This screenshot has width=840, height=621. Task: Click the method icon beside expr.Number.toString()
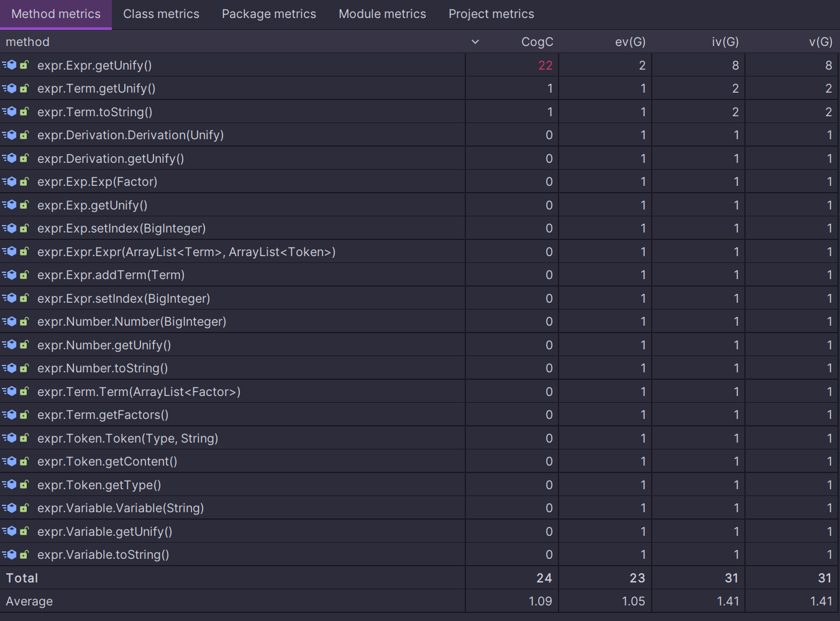(x=10, y=368)
